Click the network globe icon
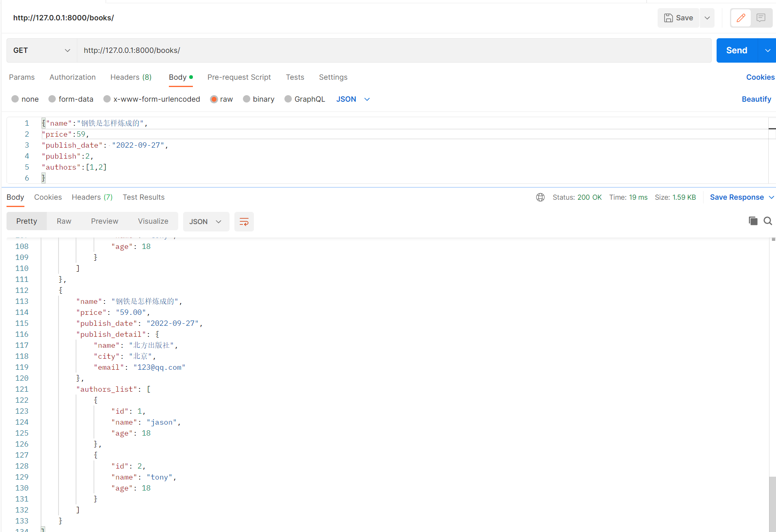Screen dimensions: 776x532 [x=540, y=197]
